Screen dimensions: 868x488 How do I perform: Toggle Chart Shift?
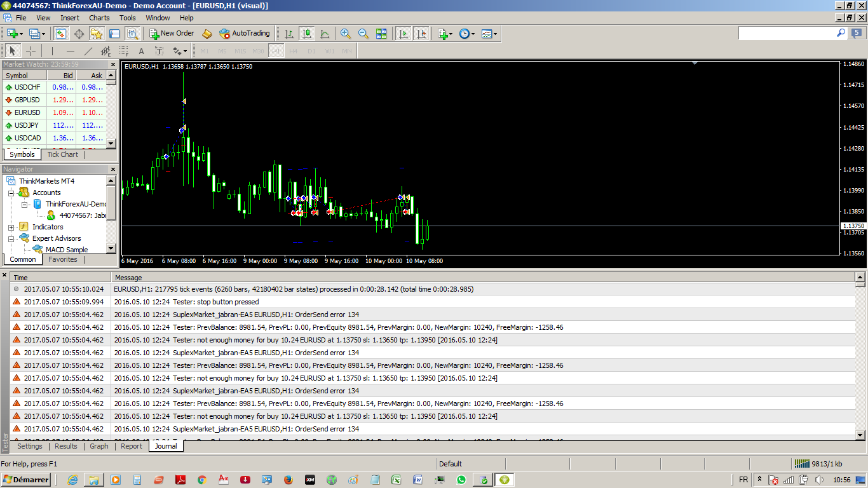click(421, 34)
